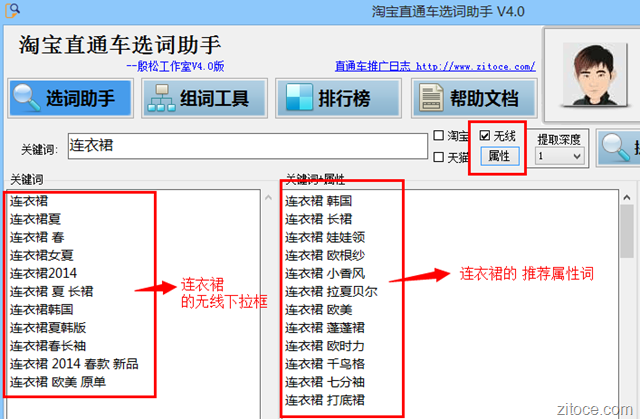Select 连衣裙韩国 in keyword list
The width and height of the screenshot is (640, 419).
(43, 309)
